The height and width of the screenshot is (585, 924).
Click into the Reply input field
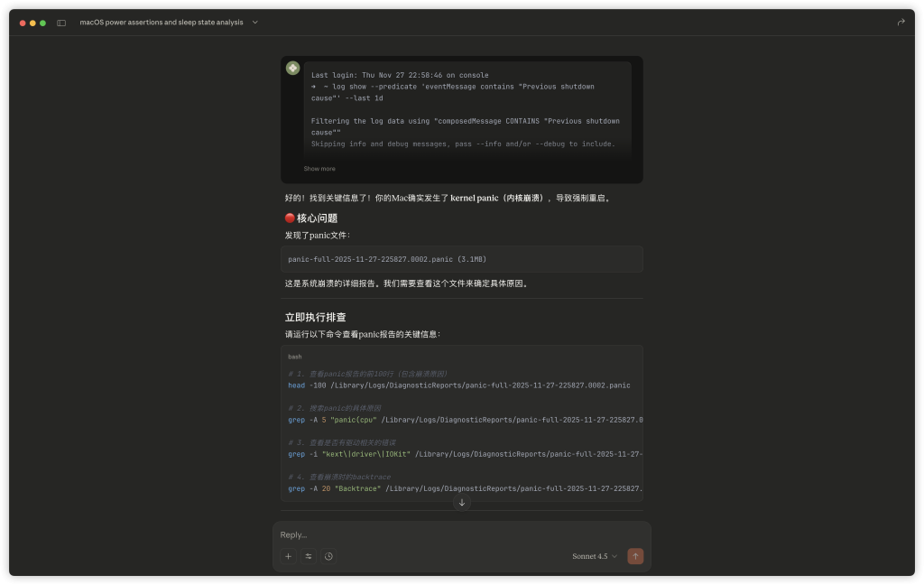[451, 534]
